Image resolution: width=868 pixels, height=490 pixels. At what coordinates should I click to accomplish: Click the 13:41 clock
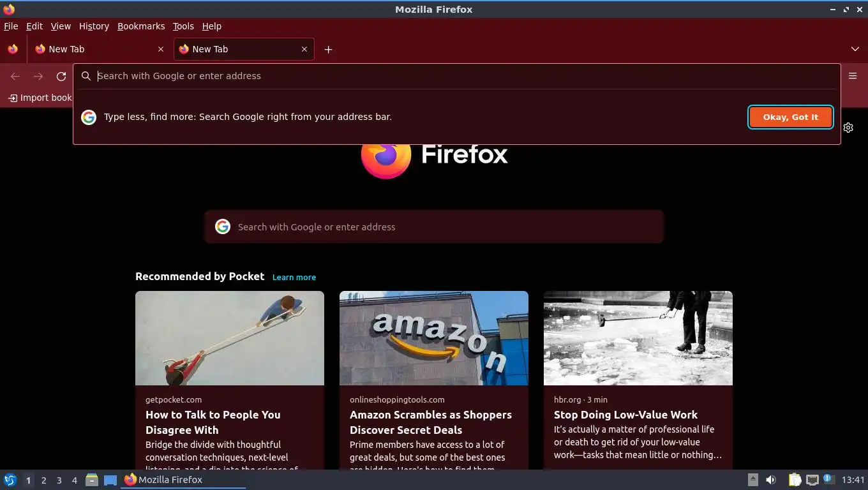pos(853,480)
